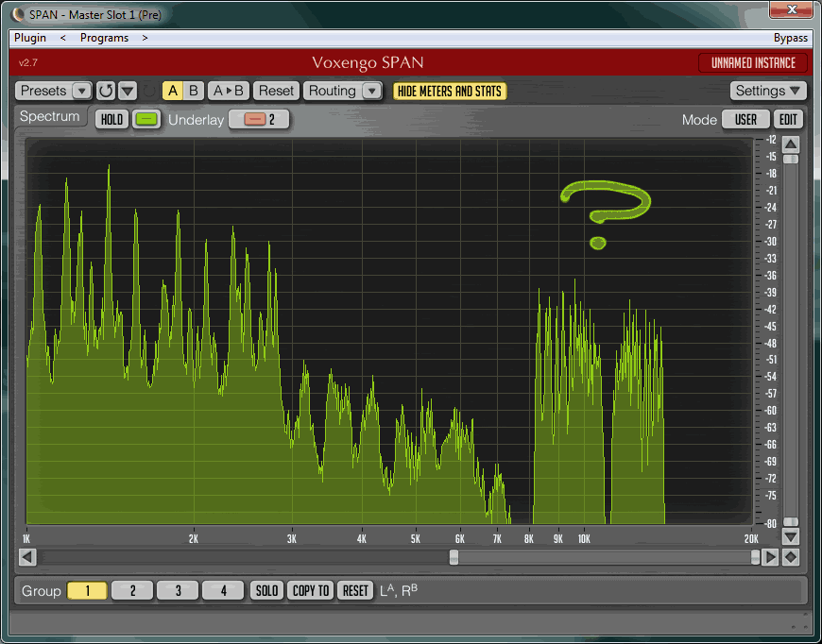822x644 pixels.
Task: Click the 10K frequency axis label
Action: click(584, 538)
